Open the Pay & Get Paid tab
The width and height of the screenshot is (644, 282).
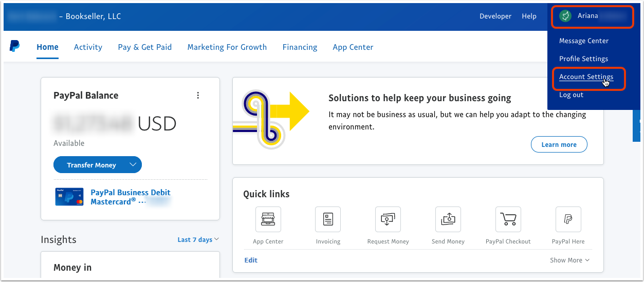coord(145,47)
